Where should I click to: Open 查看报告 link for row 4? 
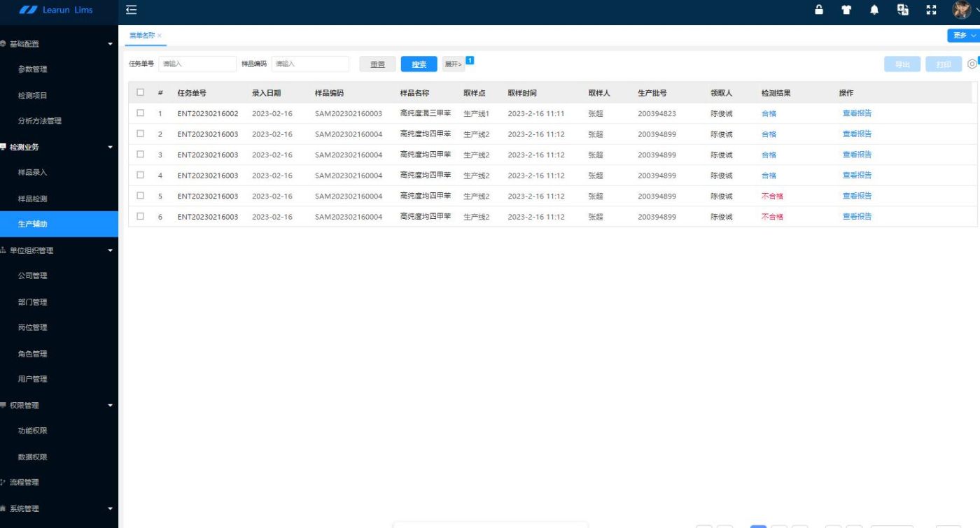coord(857,175)
